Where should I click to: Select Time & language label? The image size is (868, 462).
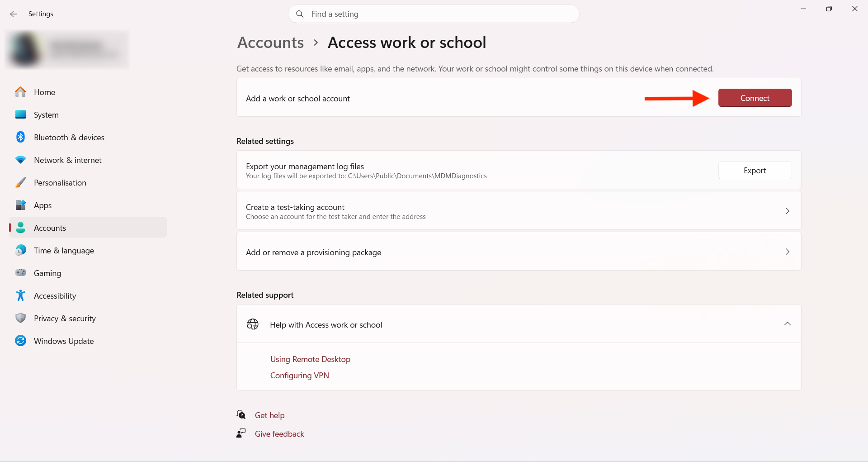click(x=64, y=251)
